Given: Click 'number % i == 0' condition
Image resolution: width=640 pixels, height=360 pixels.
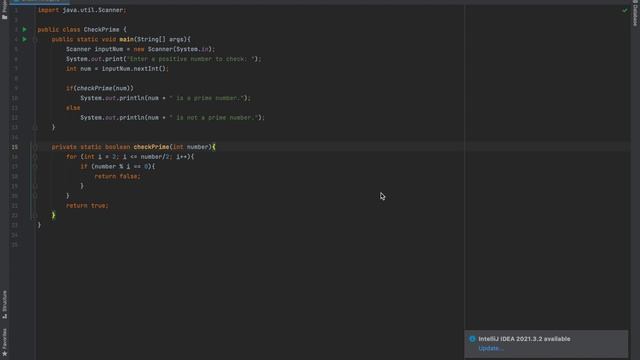Looking at the screenshot, I should (x=121, y=167).
